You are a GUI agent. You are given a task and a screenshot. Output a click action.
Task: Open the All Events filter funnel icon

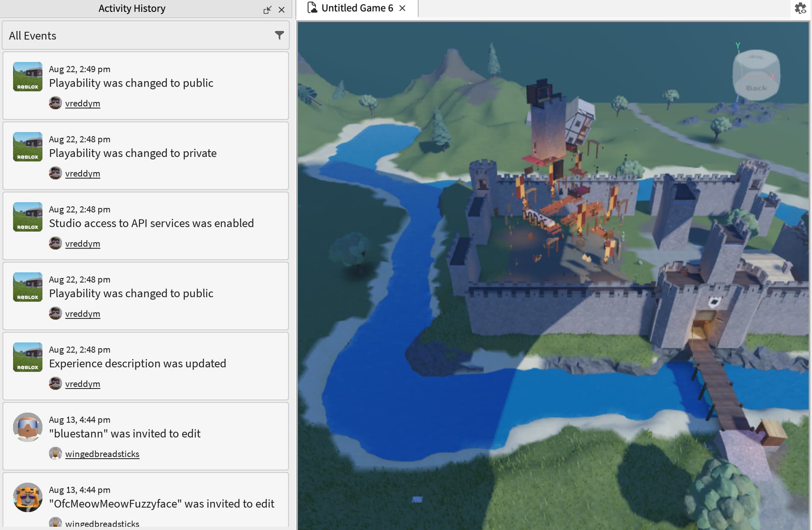coord(279,36)
